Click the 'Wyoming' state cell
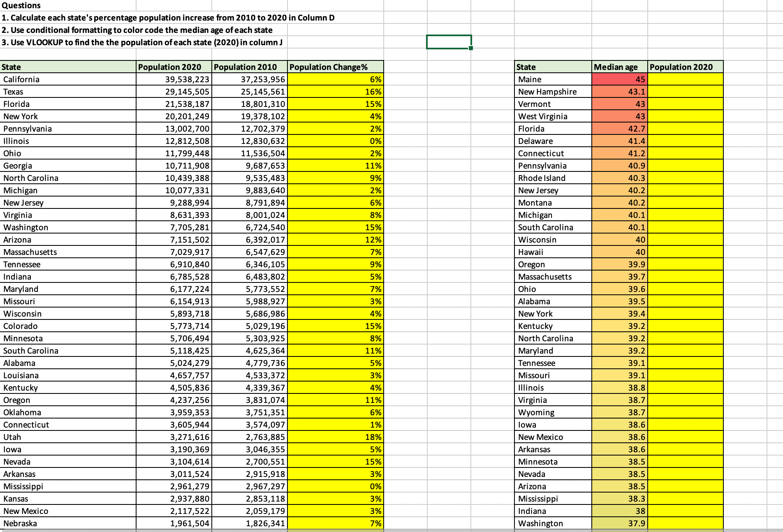The height and width of the screenshot is (532, 783). pyautogui.click(x=553, y=412)
